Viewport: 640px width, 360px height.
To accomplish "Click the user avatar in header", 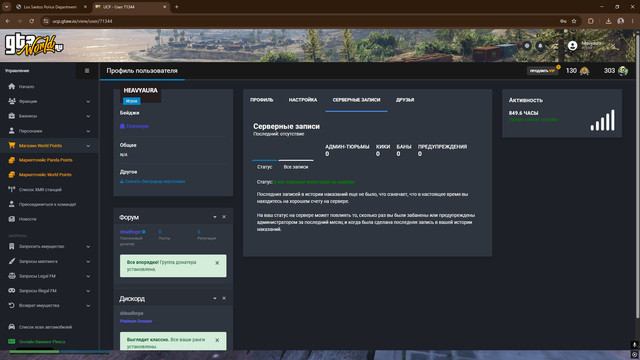I will 573,46.
